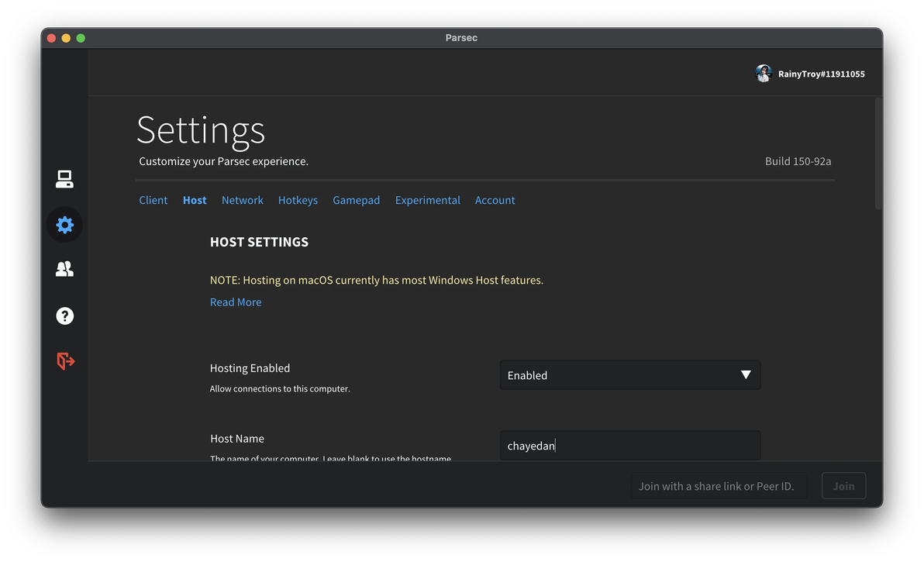Click the dropdown arrow beside Enabled
Viewport: 924px width, 562px height.
(746, 375)
